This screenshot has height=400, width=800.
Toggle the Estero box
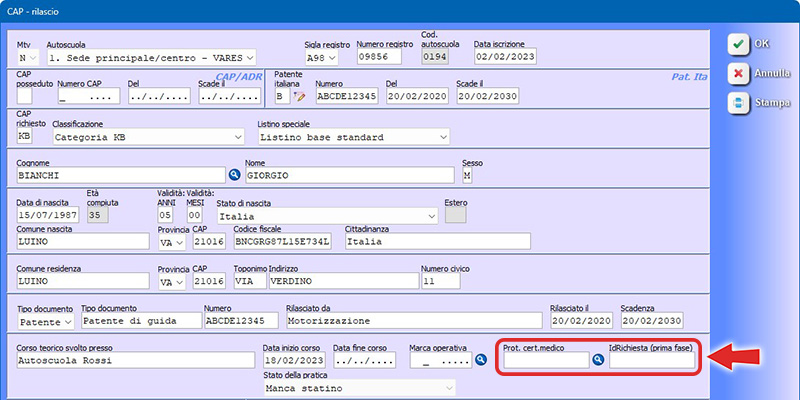click(455, 215)
